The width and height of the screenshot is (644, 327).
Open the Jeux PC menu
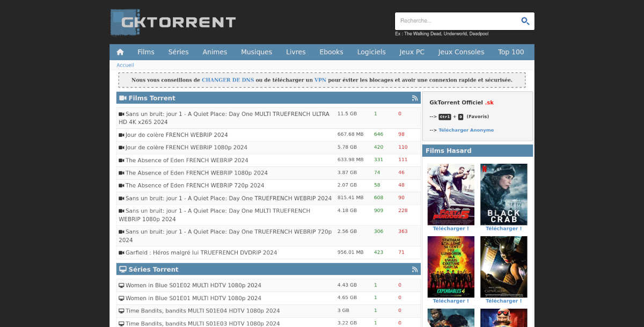pyautogui.click(x=412, y=52)
